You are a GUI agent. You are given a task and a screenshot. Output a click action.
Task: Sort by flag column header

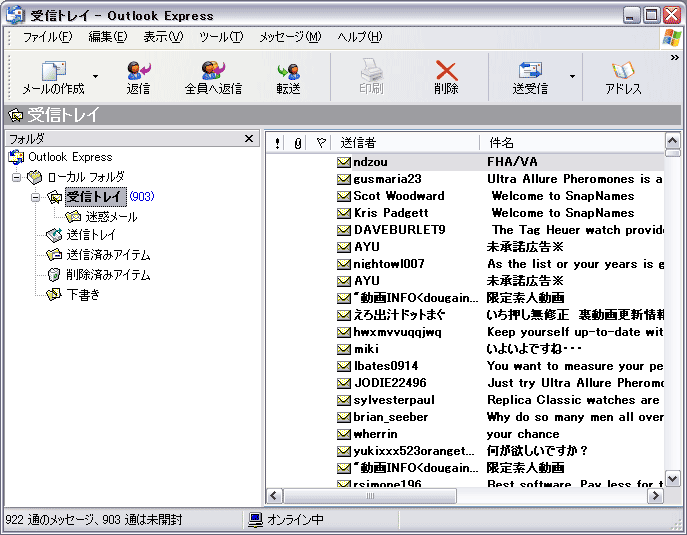pyautogui.click(x=320, y=143)
